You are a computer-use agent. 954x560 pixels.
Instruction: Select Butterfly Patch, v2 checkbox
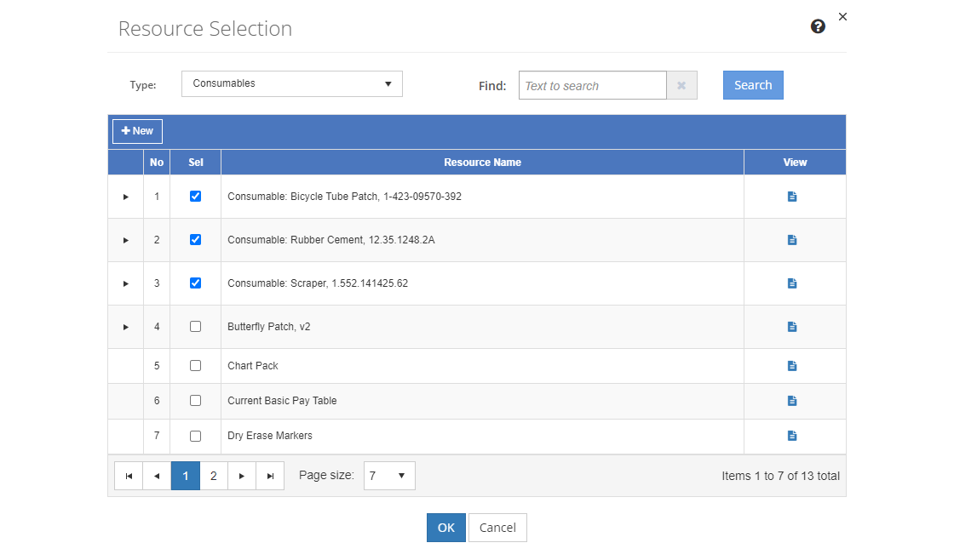(x=195, y=327)
